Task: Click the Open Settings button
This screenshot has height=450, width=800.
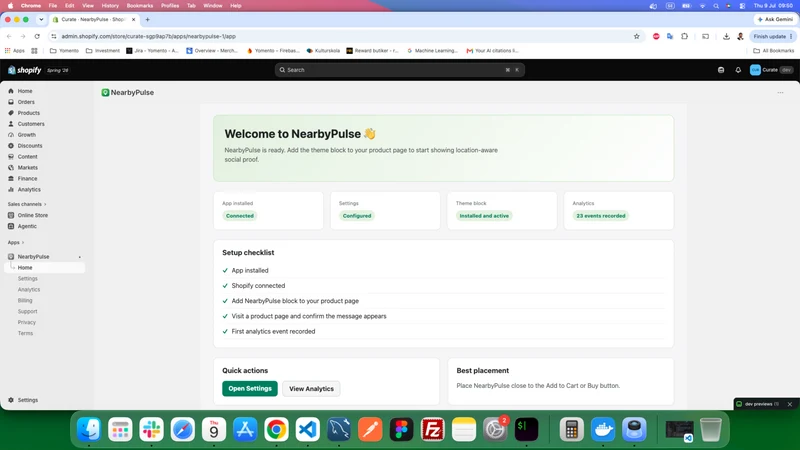Action: coord(250,388)
